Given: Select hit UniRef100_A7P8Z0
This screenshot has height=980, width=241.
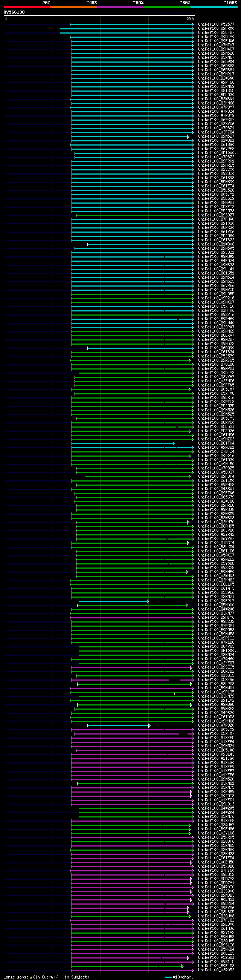Looking at the screenshot, I should [x=216, y=725].
